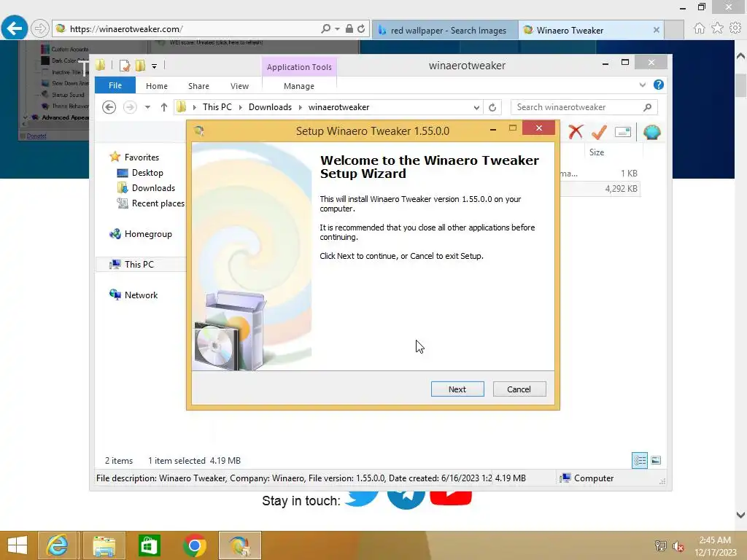Go back in Internet Explorer
This screenshot has height=560, width=747.
(x=15, y=28)
